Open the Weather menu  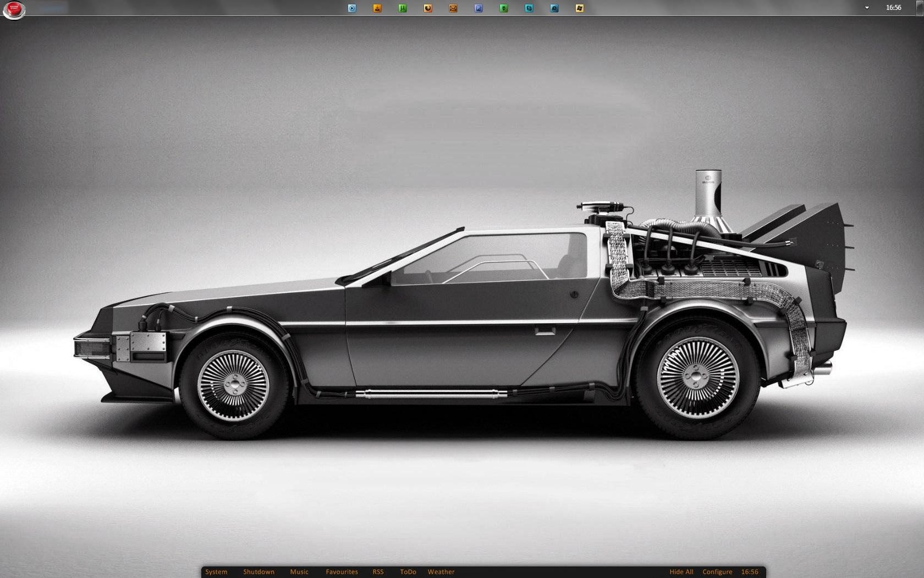[441, 572]
